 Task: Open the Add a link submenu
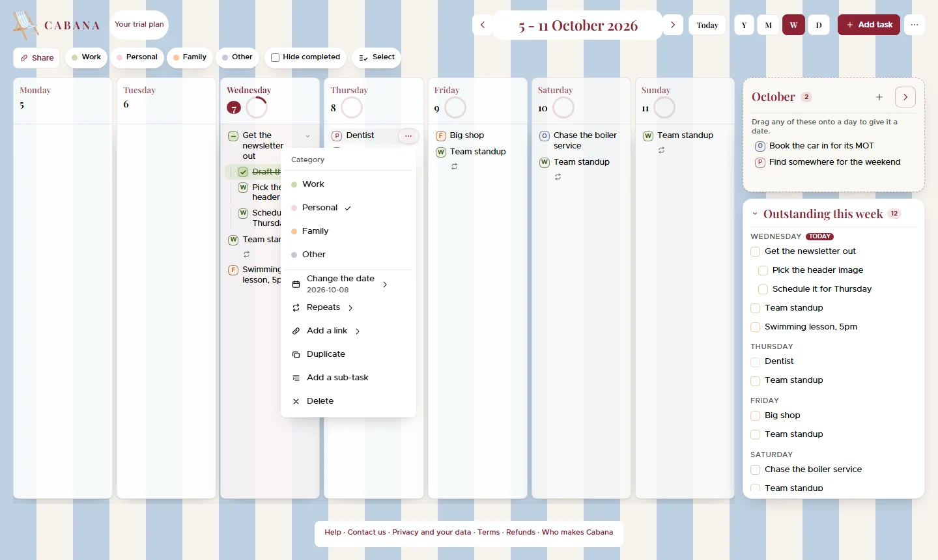pos(348,331)
